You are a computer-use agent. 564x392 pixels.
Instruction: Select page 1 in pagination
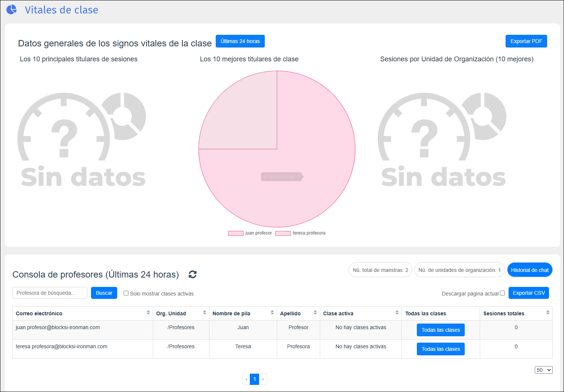click(x=255, y=379)
